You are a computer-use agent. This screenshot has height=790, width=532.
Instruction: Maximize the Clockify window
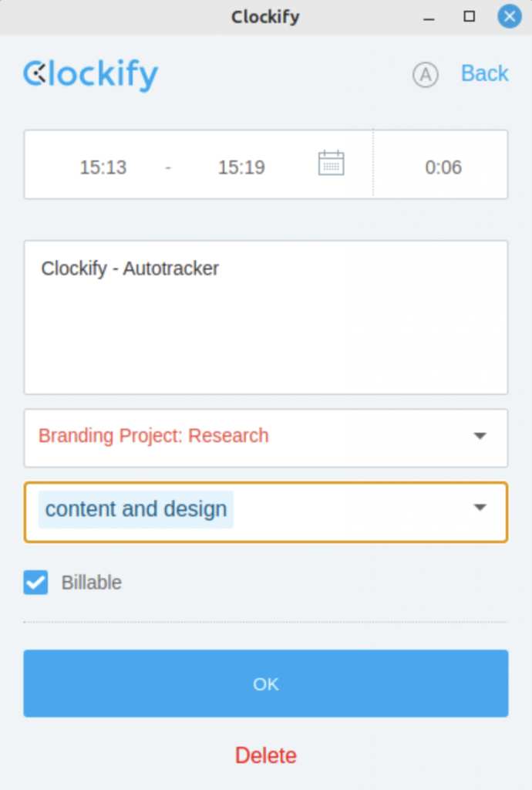pos(469,17)
